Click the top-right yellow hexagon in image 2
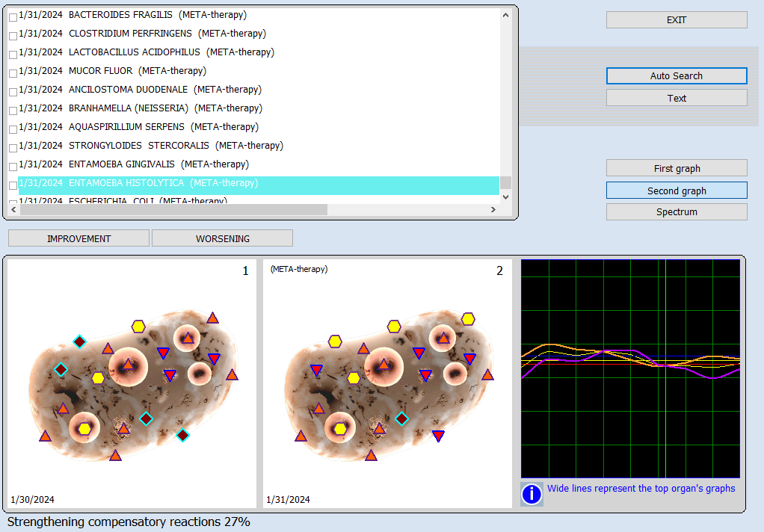 click(468, 319)
